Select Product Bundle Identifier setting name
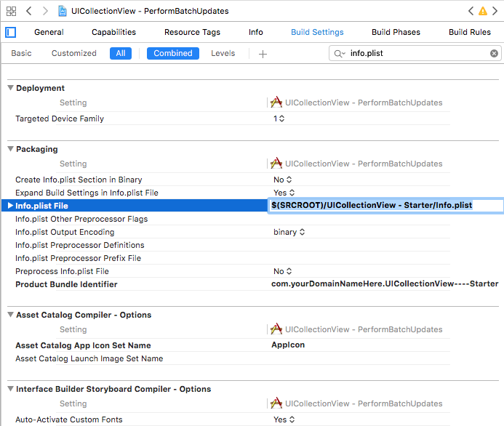The image size is (504, 426). (x=66, y=284)
